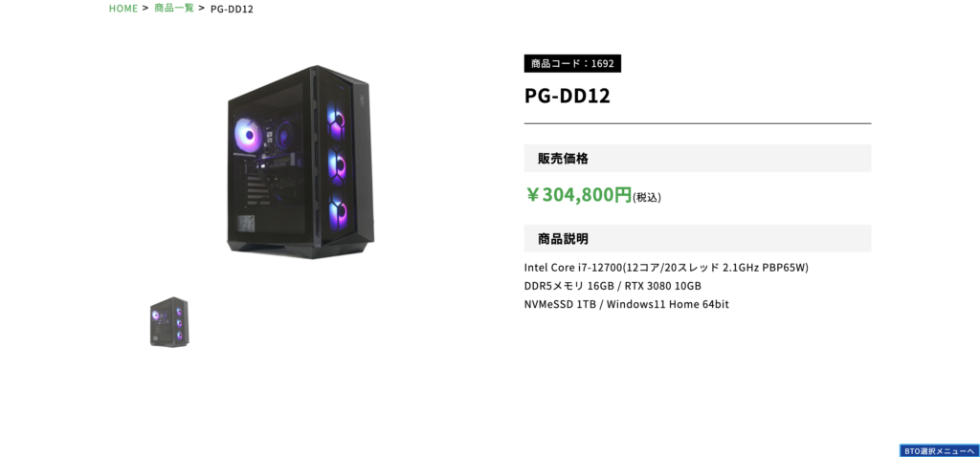Click the top front RGB fan in image
Image resolution: width=980 pixels, height=457 pixels.
pos(338,120)
